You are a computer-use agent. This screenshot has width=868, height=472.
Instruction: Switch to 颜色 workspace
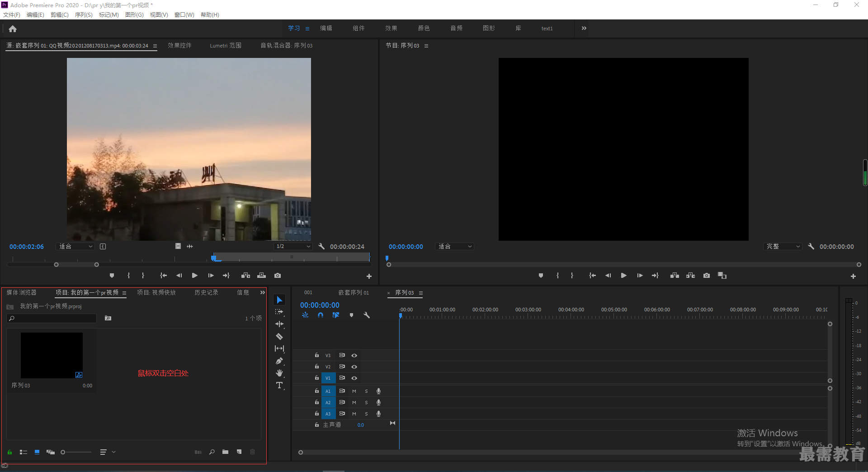424,28
